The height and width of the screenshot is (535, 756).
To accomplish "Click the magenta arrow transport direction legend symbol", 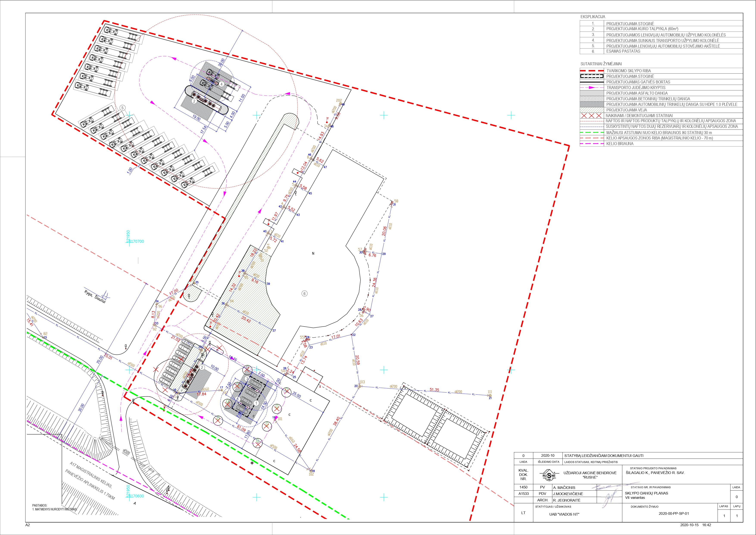I will click(592, 88).
